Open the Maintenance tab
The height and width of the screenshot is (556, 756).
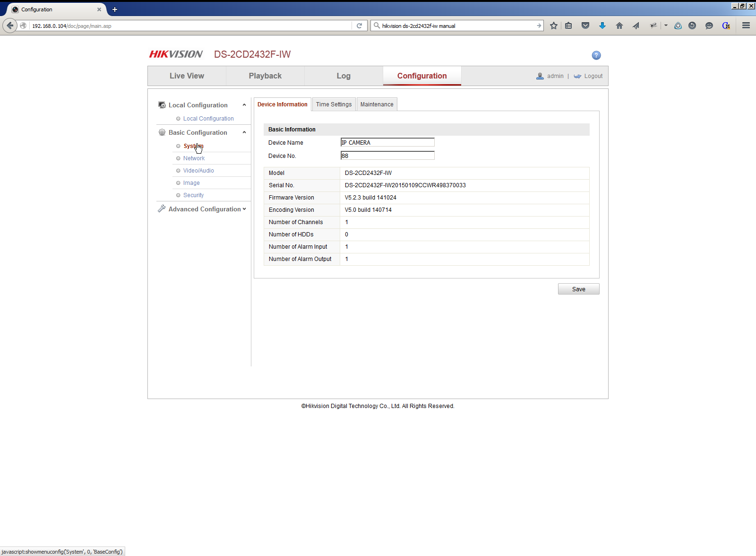(x=377, y=104)
